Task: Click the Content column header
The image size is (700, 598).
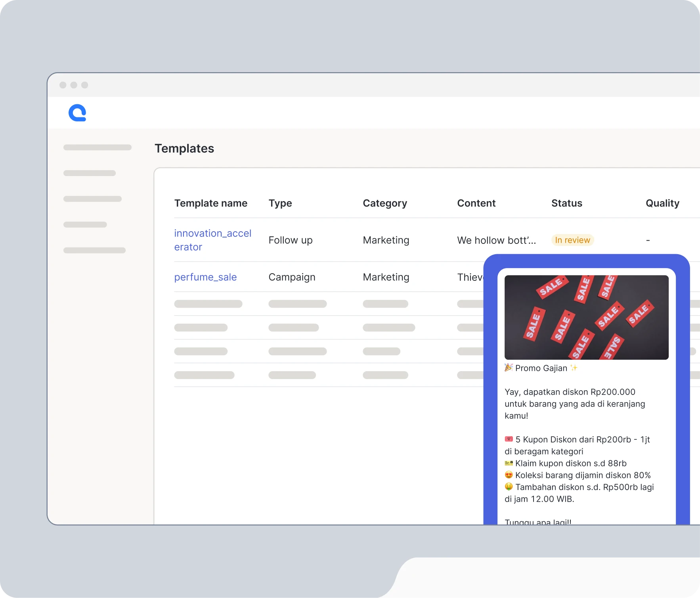Action: point(476,203)
